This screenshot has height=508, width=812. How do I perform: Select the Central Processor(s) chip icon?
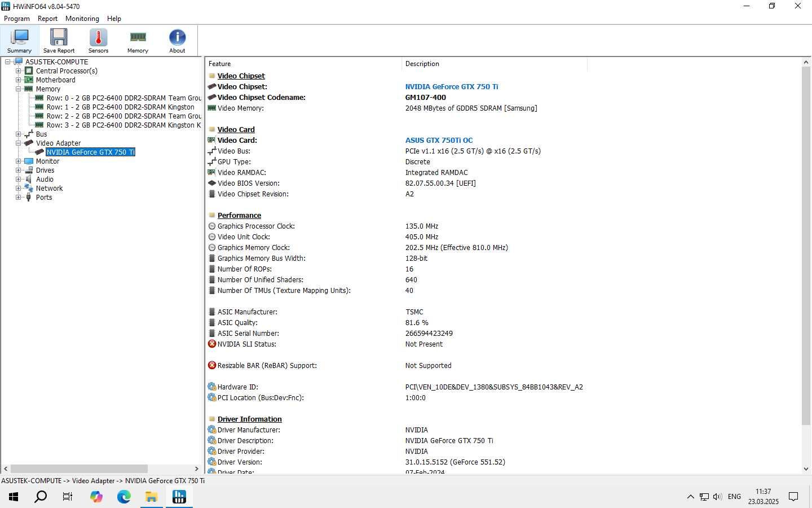(x=29, y=71)
